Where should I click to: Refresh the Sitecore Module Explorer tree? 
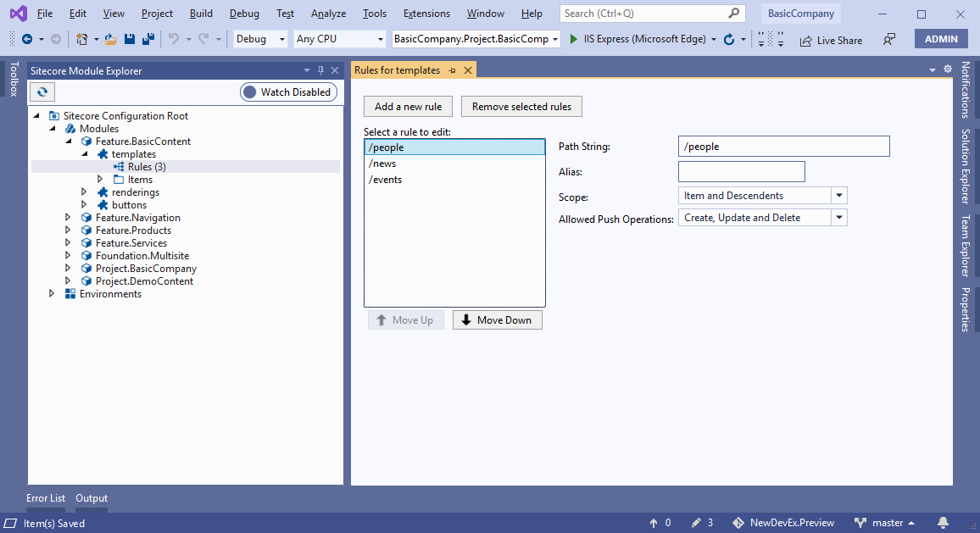pos(42,92)
